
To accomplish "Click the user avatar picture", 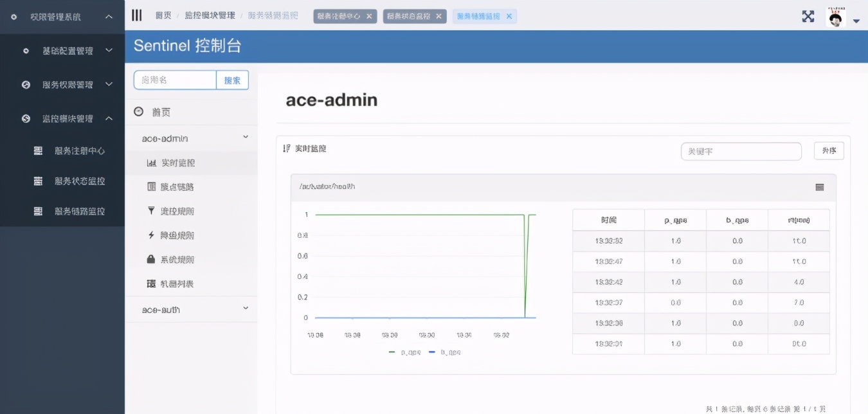I will 835,17.
